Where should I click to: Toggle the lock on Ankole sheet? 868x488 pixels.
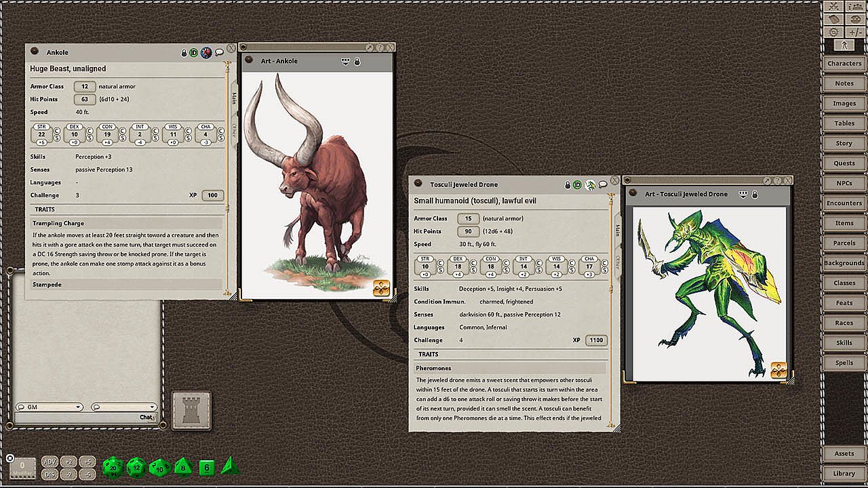point(184,53)
